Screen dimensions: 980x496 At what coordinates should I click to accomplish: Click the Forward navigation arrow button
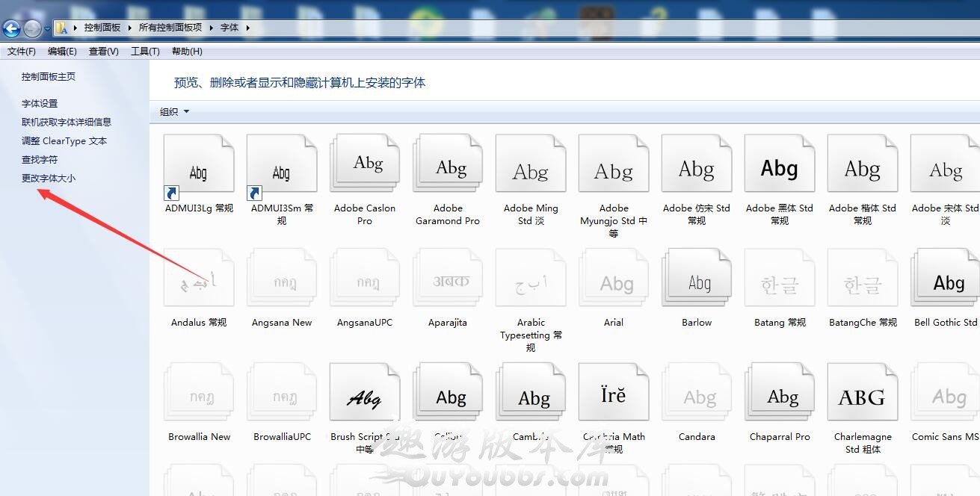pyautogui.click(x=32, y=28)
